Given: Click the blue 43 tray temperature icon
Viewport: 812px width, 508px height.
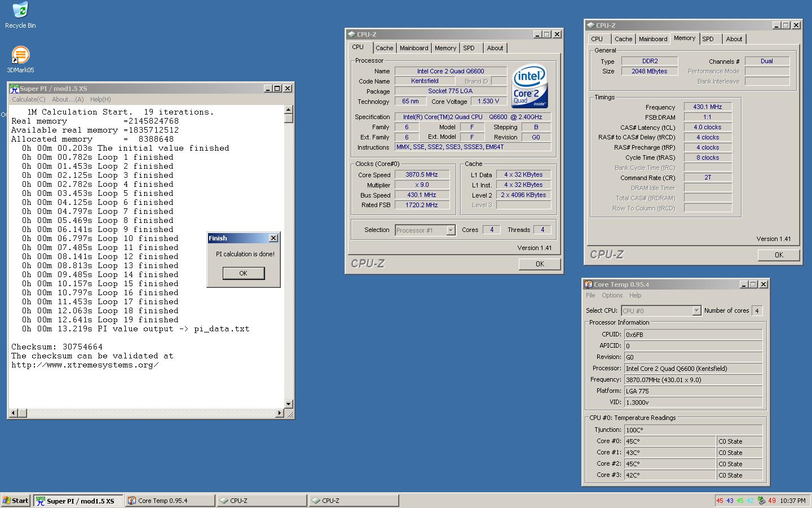Looking at the screenshot, I should pos(730,501).
